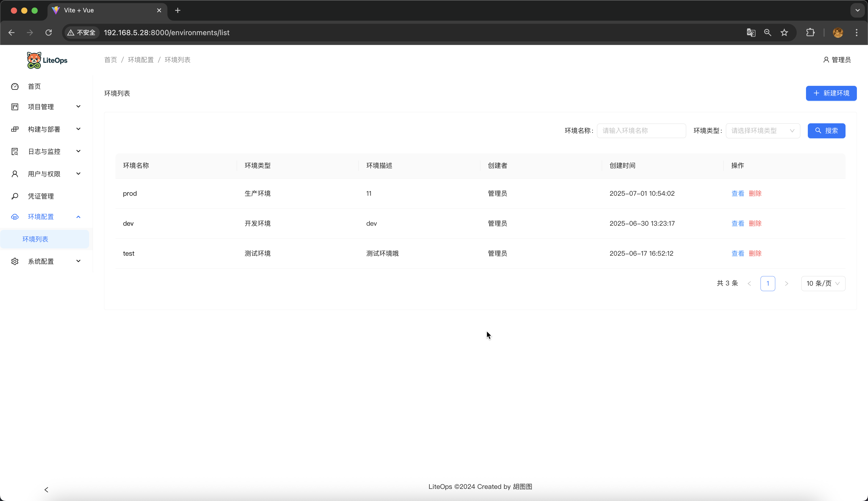
Task: Click the user avatar icon beside 管理员
Action: [x=826, y=60]
